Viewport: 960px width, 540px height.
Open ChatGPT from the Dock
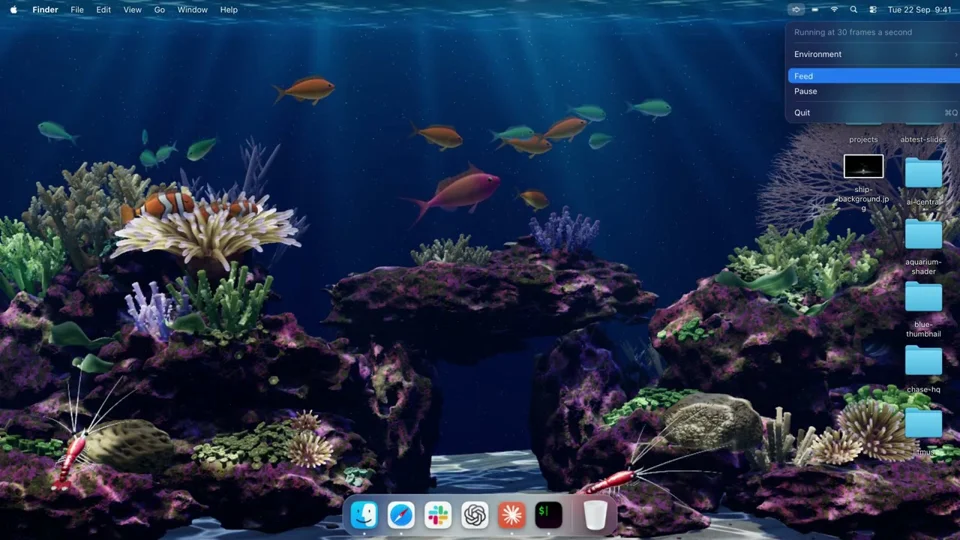[x=475, y=515]
